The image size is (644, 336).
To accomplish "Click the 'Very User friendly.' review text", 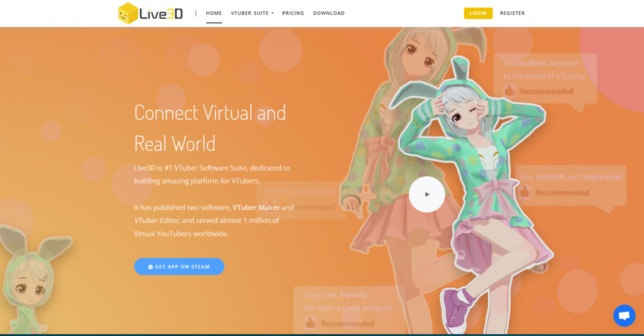I will [336, 295].
